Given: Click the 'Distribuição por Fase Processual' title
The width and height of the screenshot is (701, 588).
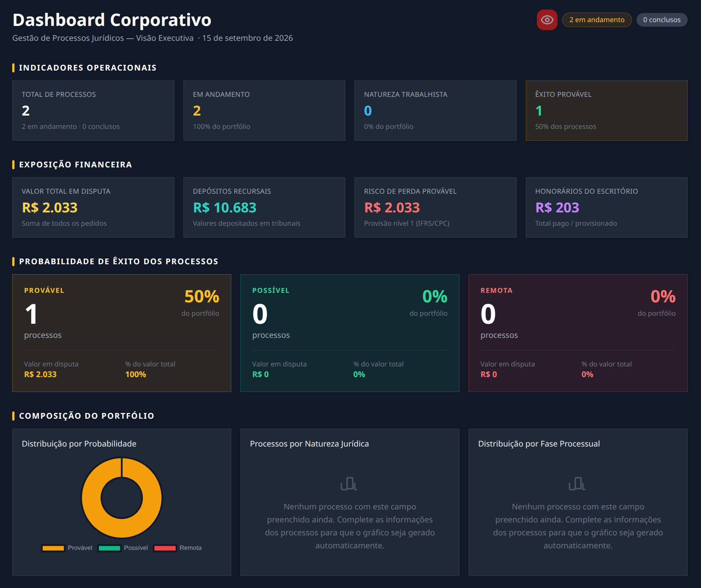Looking at the screenshot, I should click(539, 444).
